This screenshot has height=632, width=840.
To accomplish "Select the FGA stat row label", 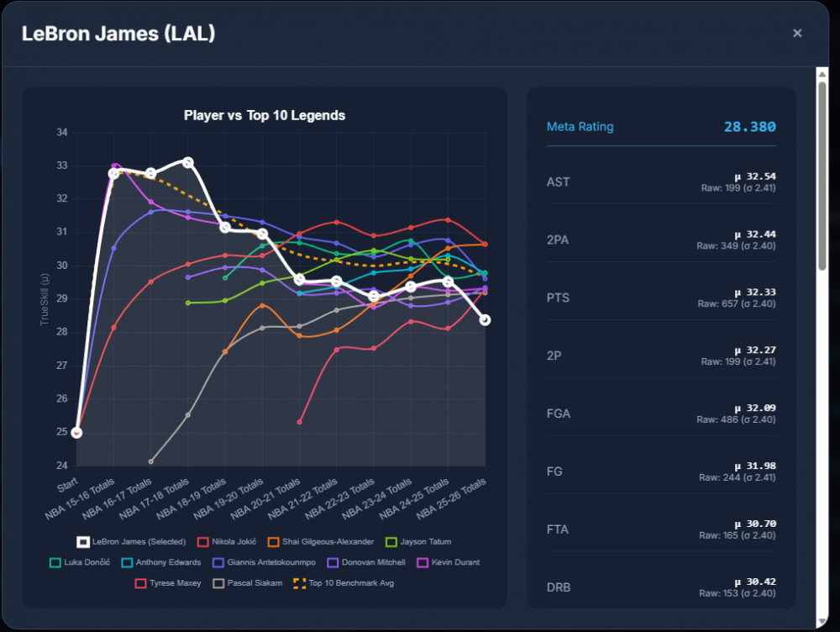I will tap(559, 413).
